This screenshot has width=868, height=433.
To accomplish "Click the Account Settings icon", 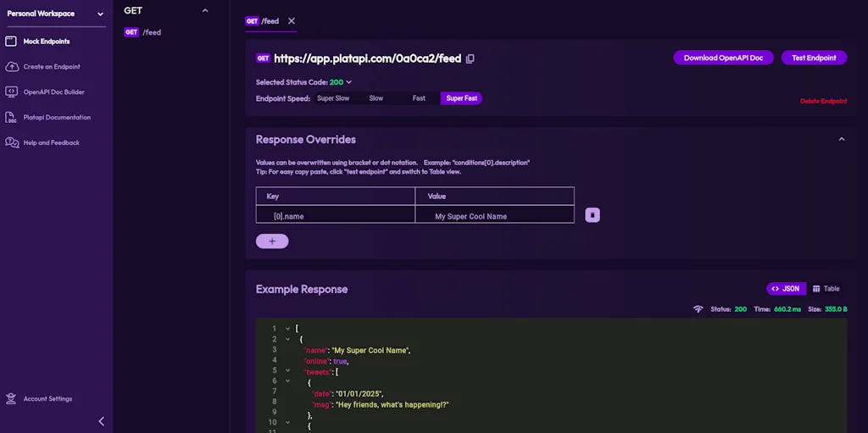I will (x=11, y=398).
